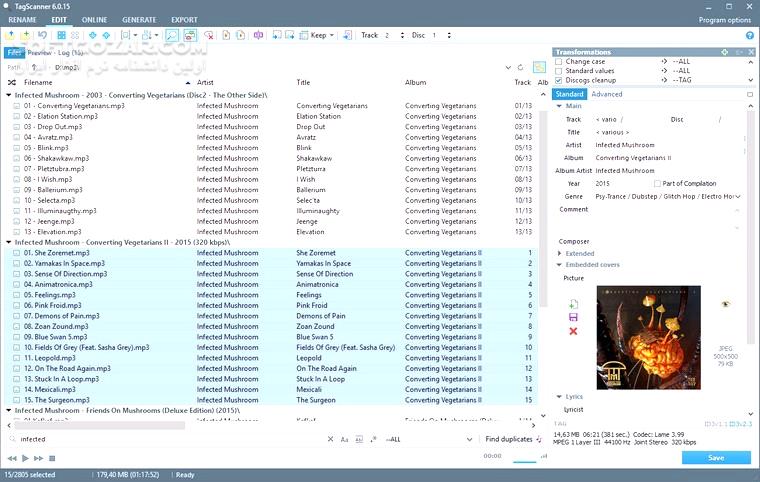Check the Part of Compilation box
Image resolution: width=760 pixels, height=482 pixels.
click(x=657, y=183)
